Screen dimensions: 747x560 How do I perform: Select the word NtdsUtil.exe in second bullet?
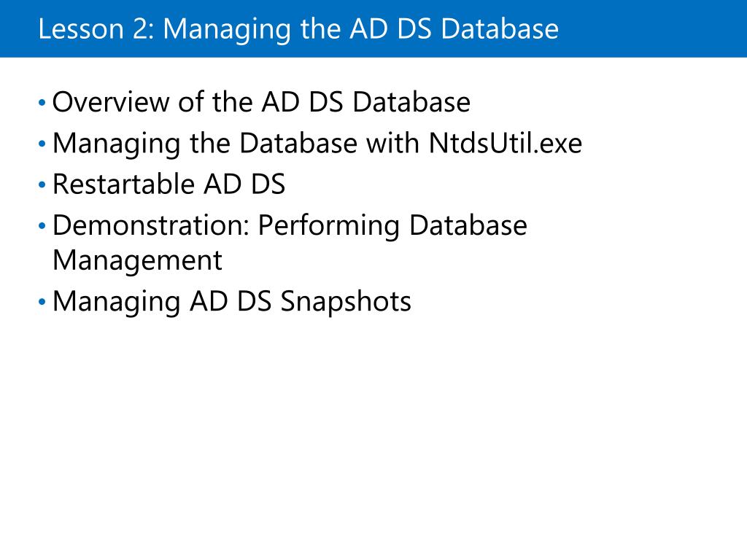tap(506, 143)
